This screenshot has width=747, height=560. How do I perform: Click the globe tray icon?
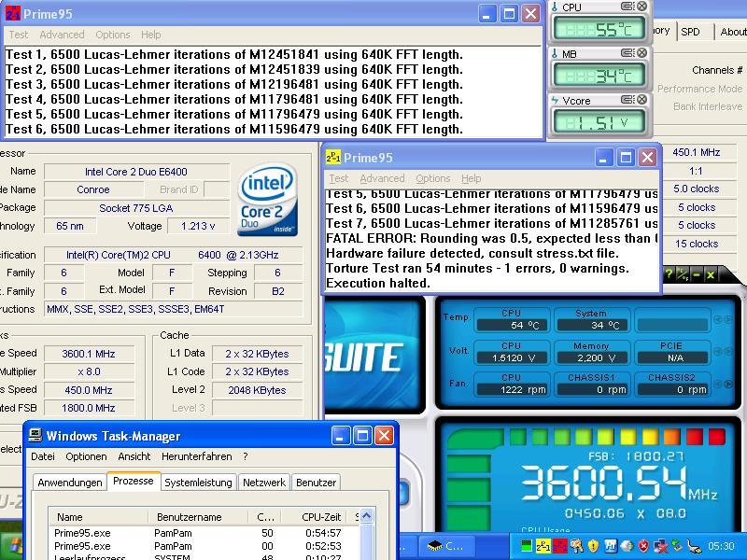(x=627, y=545)
